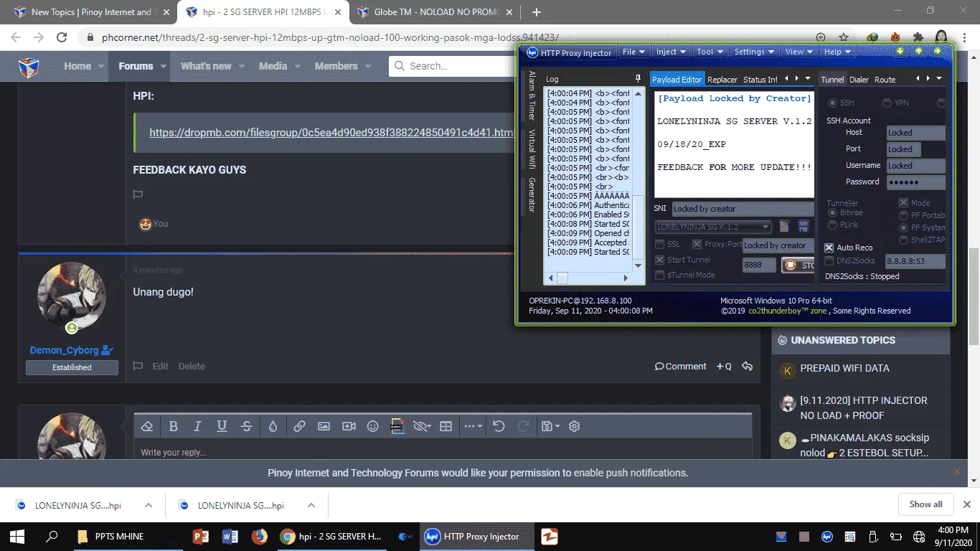This screenshot has width=980, height=551.
Task: Click the eraser remove-formatting icon in reply editor
Action: [147, 426]
